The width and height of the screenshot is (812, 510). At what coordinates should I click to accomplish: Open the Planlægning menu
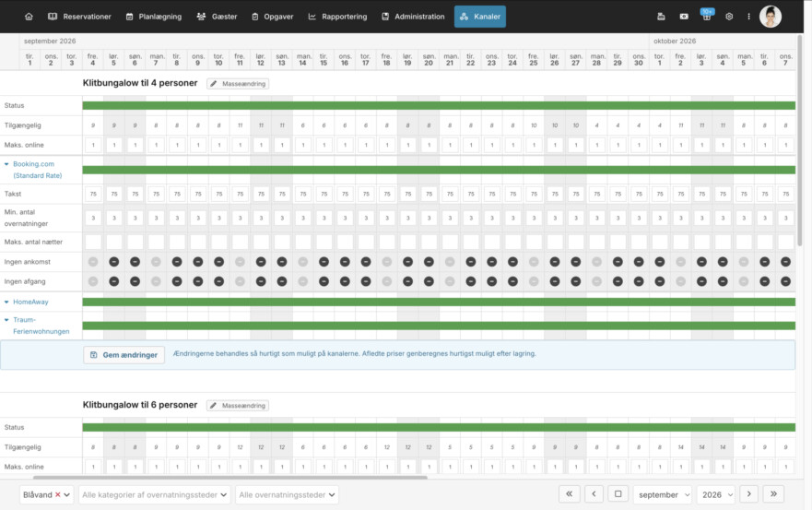point(154,17)
